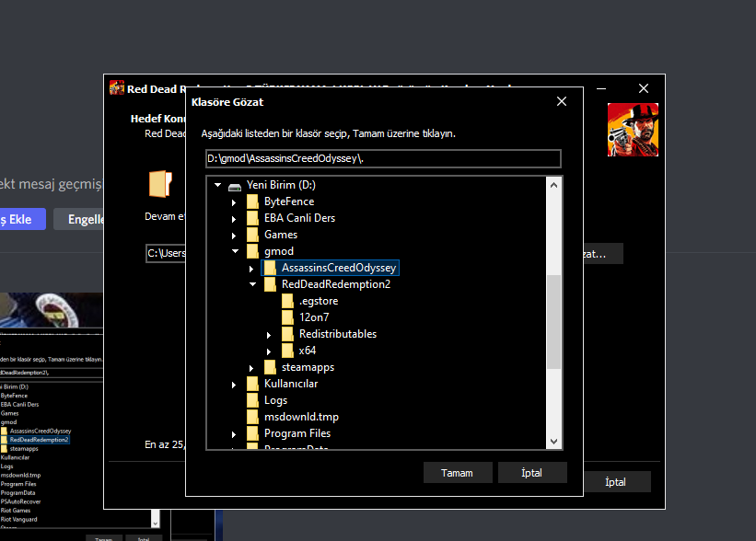Click the ByteFence folder icon
Image resolution: width=756 pixels, height=541 pixels.
click(252, 201)
